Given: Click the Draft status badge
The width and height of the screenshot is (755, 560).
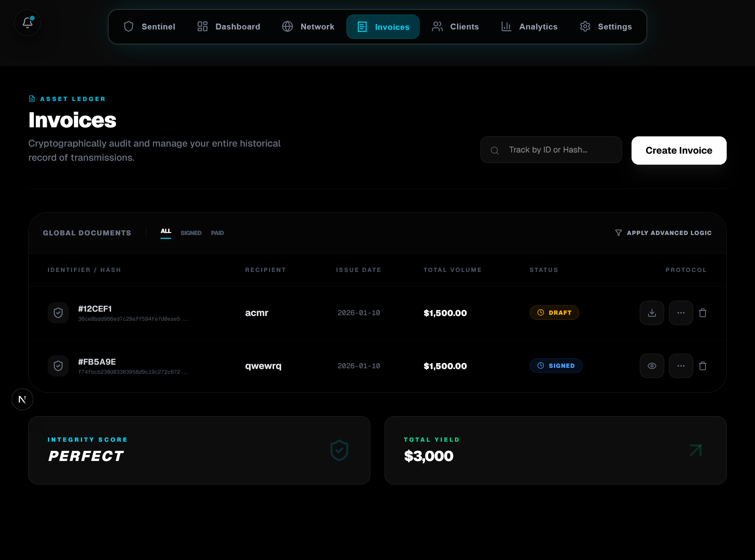Looking at the screenshot, I should point(554,313).
